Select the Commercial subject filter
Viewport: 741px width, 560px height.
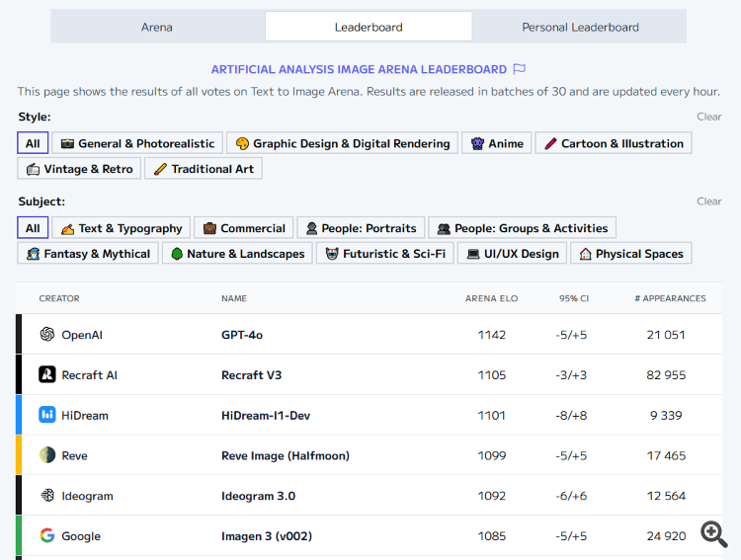244,228
